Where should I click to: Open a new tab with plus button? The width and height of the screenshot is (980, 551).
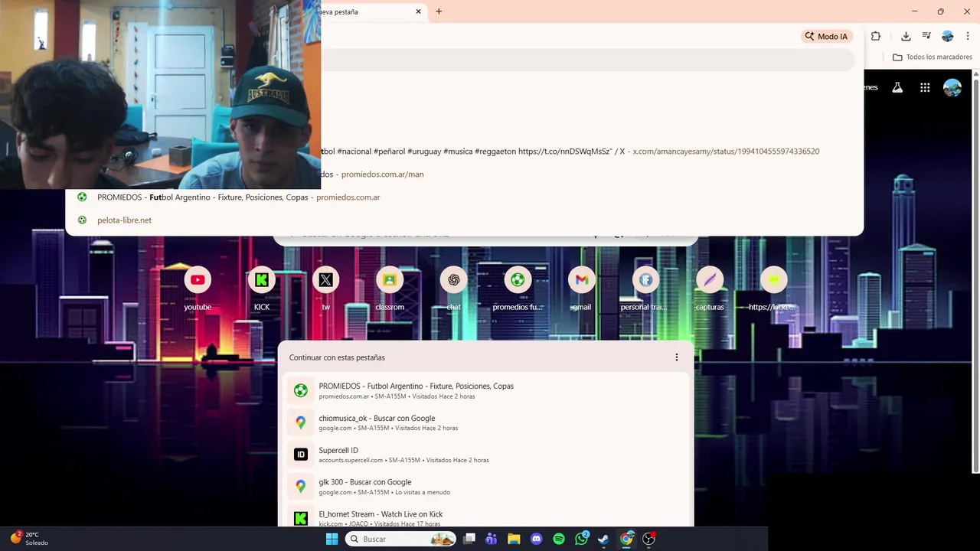(x=439, y=11)
